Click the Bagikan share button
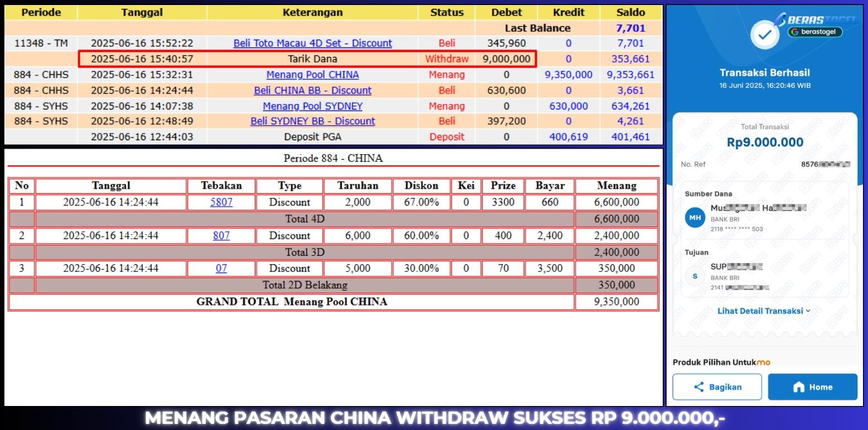 point(717,387)
